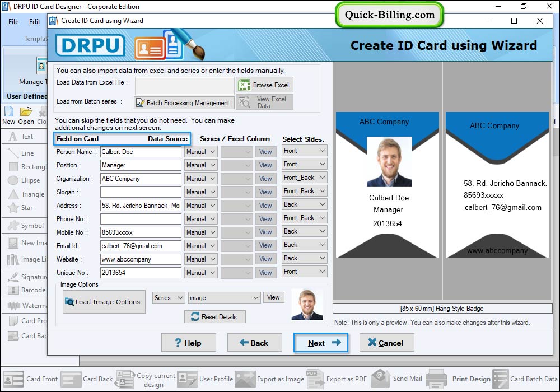Click Card Front icon in bottom toolbar
The image size is (560, 392).
tap(13, 379)
